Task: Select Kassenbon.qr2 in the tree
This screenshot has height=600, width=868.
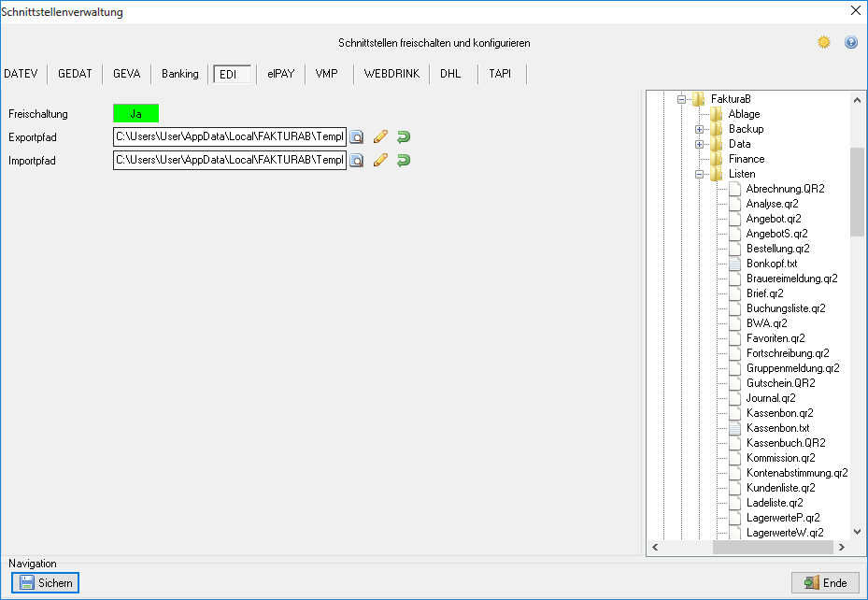Action: pos(780,413)
